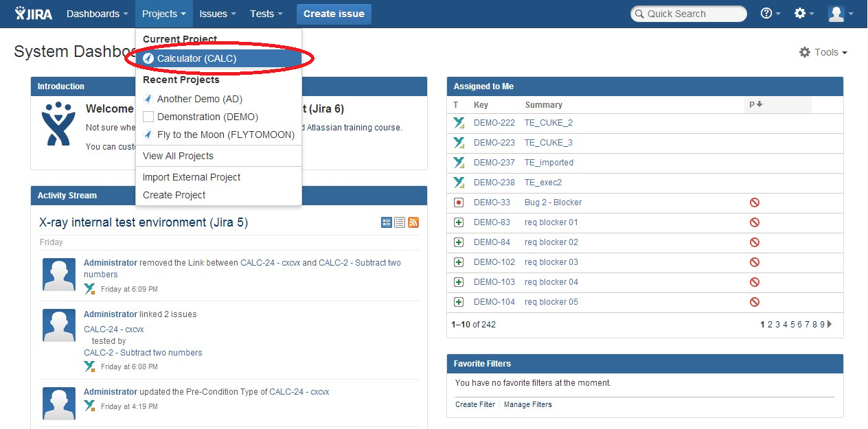
Task: Go to page 2 of assigned issues
Action: point(770,325)
